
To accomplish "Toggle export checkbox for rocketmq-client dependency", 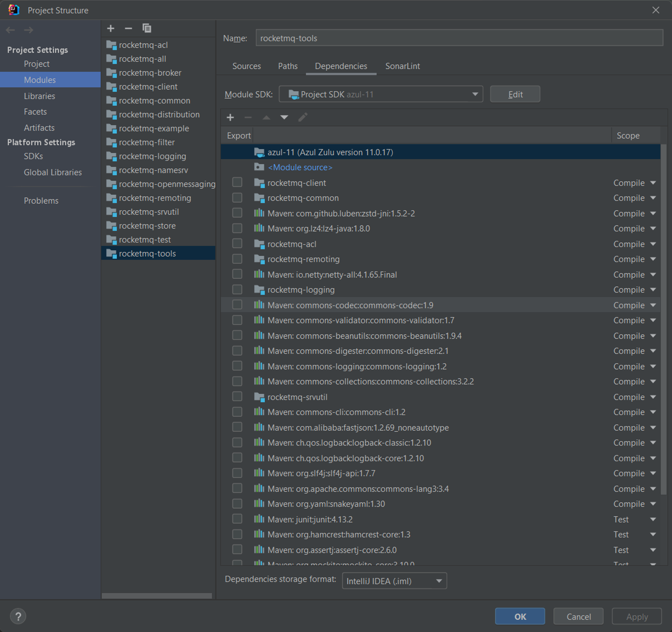I will pyautogui.click(x=237, y=182).
